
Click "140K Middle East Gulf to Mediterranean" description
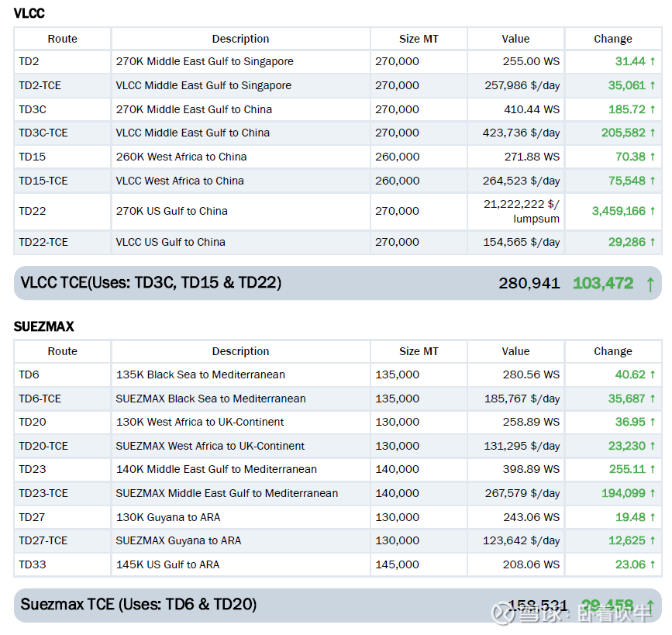point(216,470)
